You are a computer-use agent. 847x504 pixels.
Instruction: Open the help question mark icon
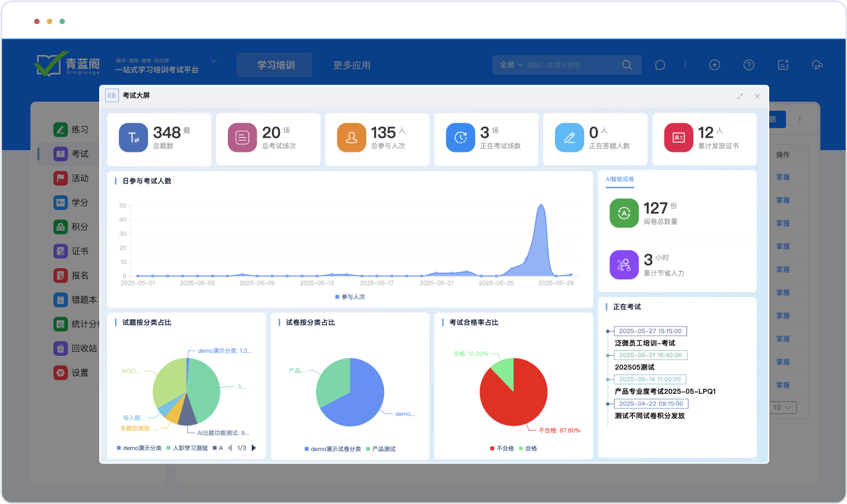748,65
